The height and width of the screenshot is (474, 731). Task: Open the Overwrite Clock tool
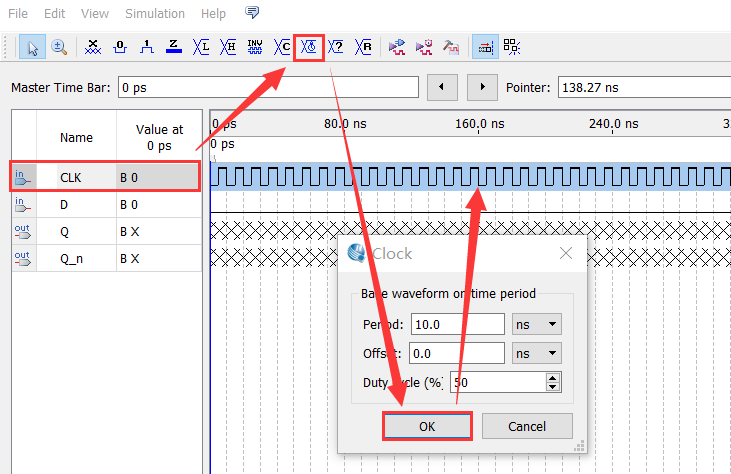pos(309,47)
